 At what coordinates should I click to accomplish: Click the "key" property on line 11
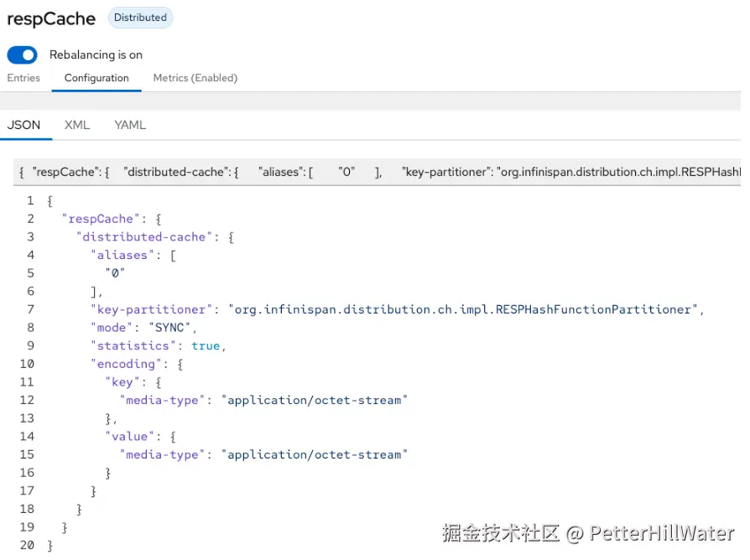point(122,382)
